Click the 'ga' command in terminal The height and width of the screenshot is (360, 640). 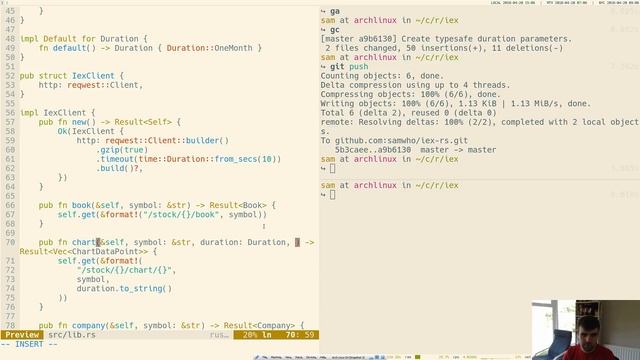pos(335,11)
